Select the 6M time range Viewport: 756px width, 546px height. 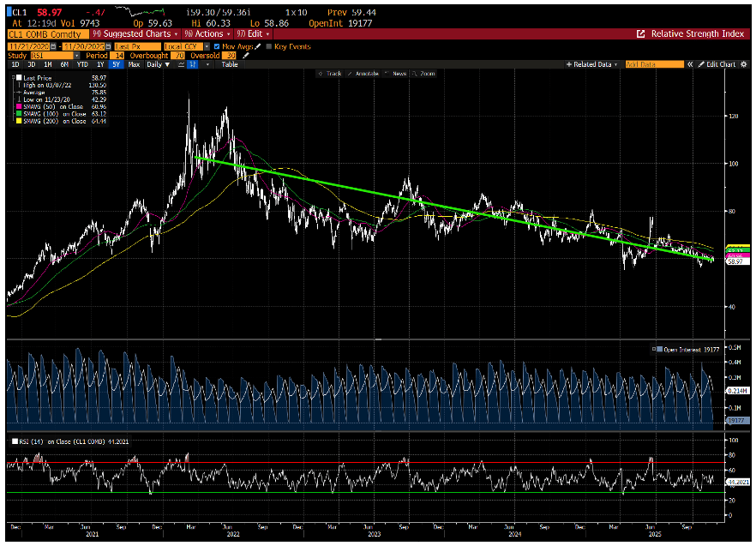pyautogui.click(x=64, y=64)
